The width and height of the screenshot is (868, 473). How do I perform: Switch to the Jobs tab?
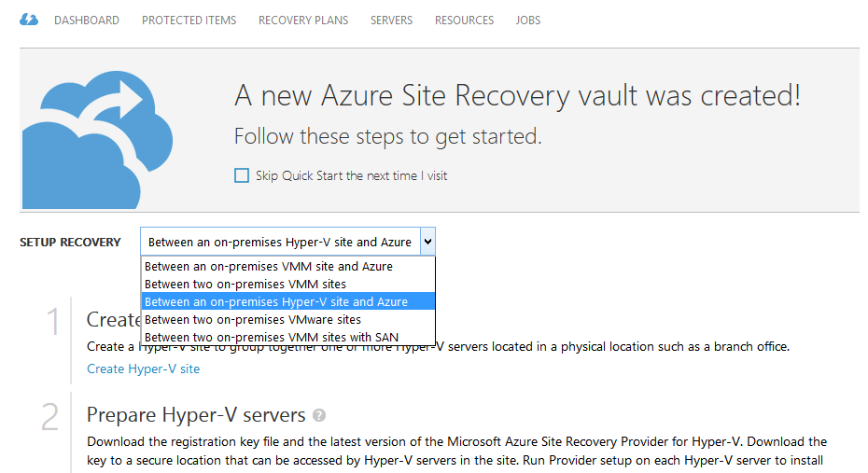coord(528,20)
